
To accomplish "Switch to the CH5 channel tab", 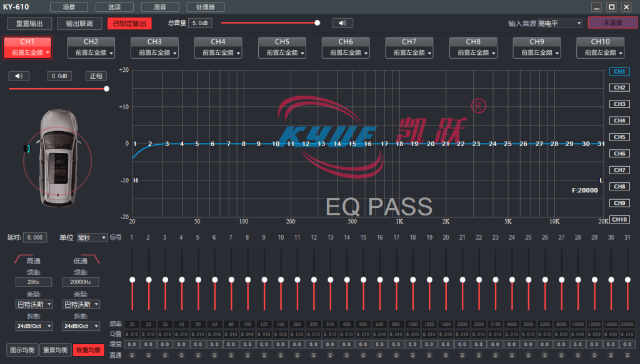I will click(282, 42).
